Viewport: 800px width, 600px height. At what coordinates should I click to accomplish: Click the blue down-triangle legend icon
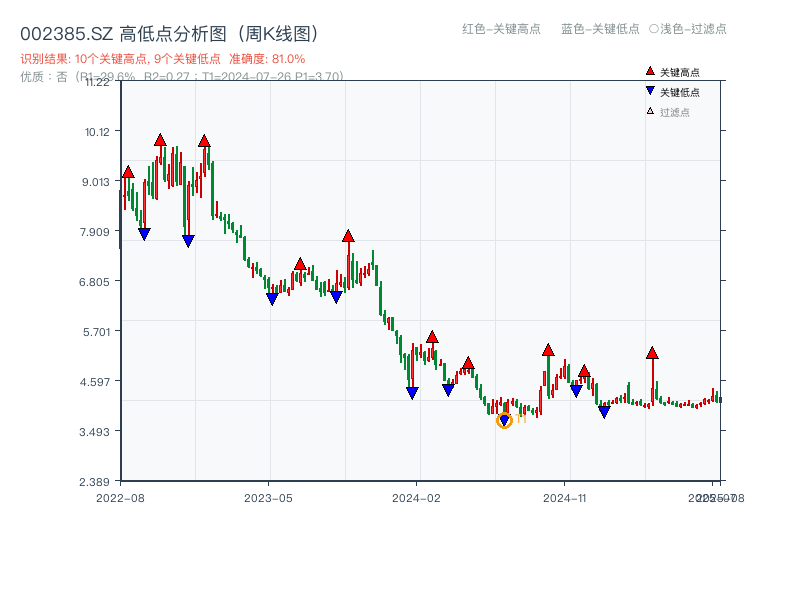[x=650, y=92]
